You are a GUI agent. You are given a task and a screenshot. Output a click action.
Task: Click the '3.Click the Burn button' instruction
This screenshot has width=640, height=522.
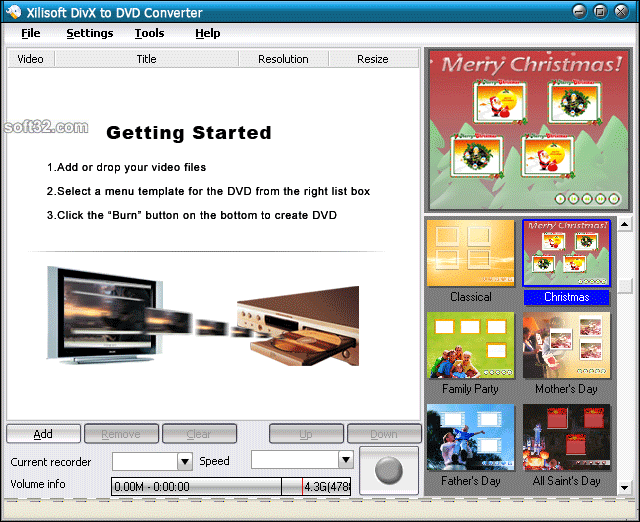tap(191, 215)
